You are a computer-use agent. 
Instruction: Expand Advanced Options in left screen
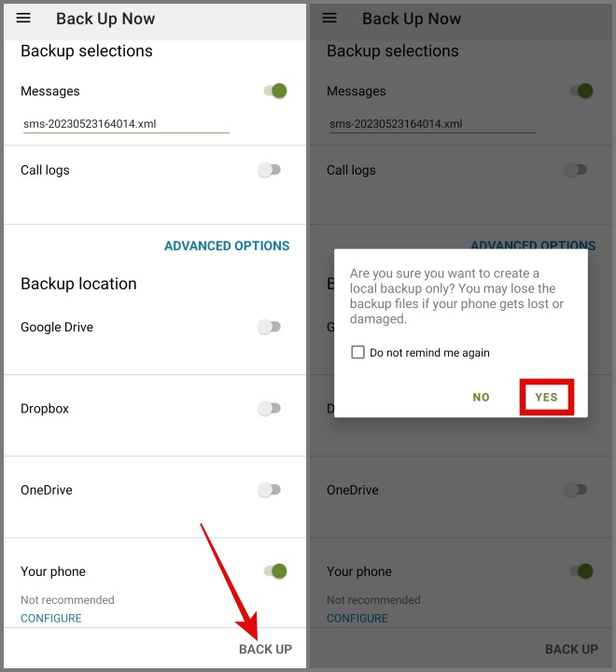227,245
